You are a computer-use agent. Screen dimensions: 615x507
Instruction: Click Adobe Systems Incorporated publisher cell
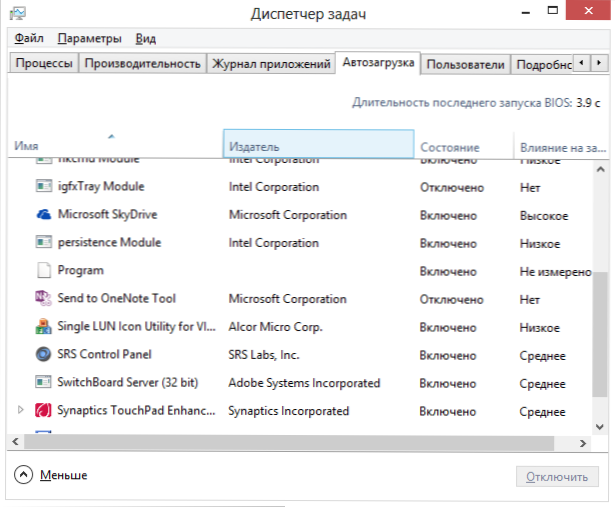pyautogui.click(x=304, y=383)
